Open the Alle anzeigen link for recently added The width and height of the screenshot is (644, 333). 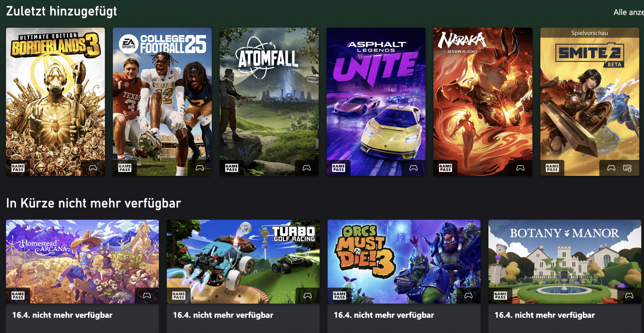629,12
